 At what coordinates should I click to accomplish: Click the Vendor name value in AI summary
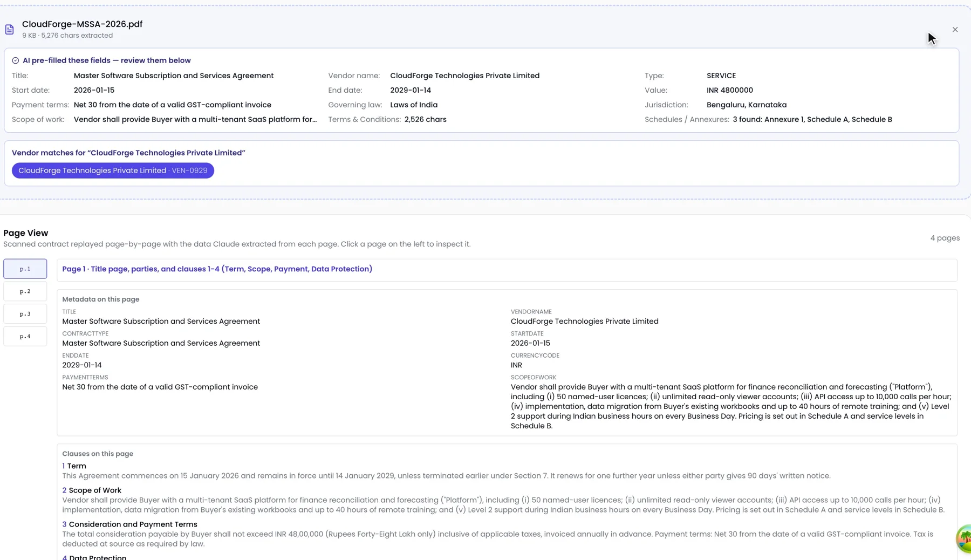click(464, 76)
